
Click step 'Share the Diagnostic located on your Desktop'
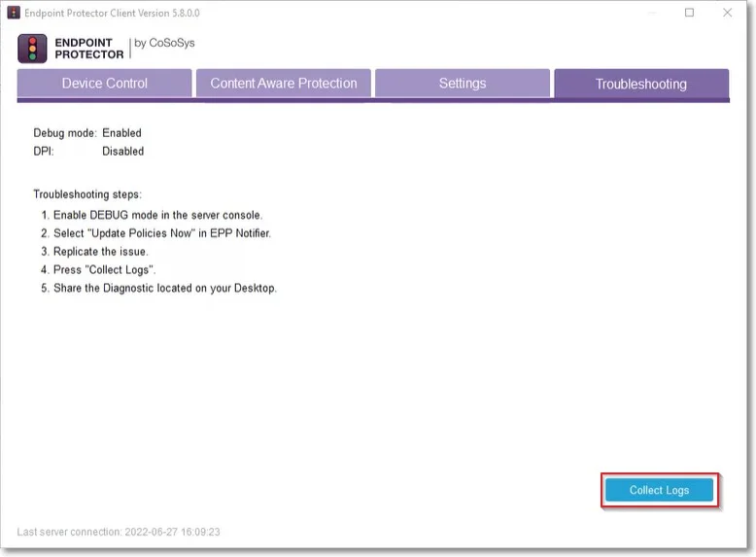point(165,289)
